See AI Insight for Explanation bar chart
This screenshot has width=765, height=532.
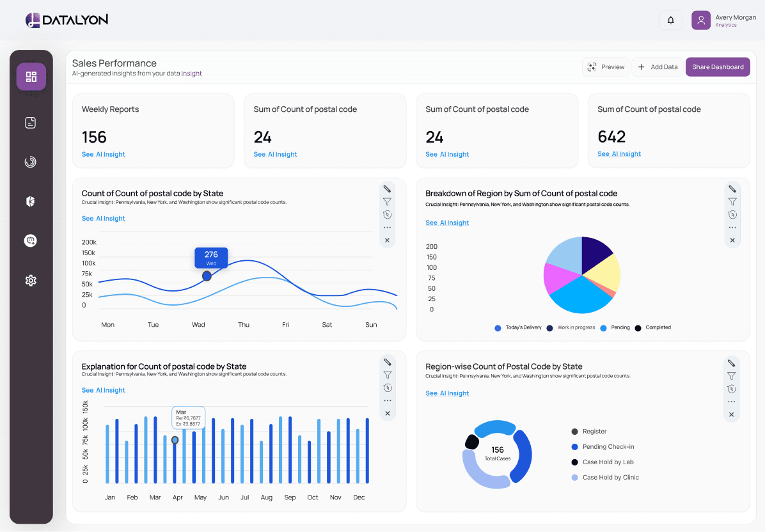point(104,390)
